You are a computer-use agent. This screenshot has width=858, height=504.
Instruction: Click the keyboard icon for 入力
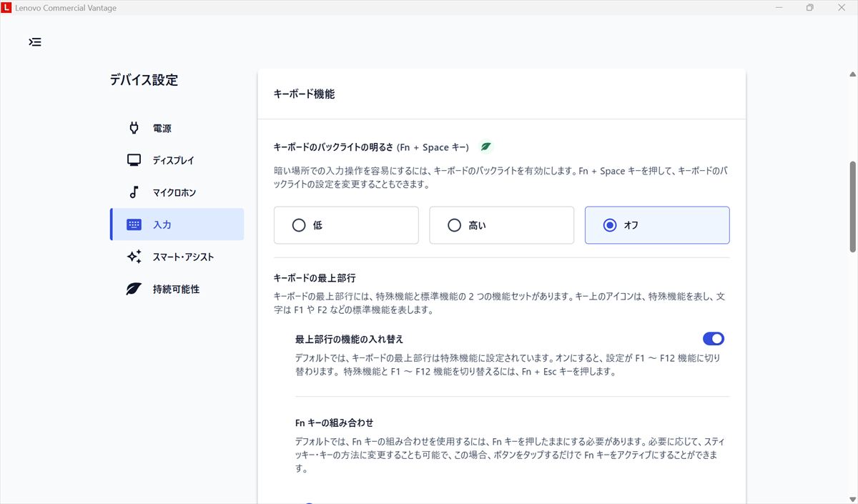[134, 224]
